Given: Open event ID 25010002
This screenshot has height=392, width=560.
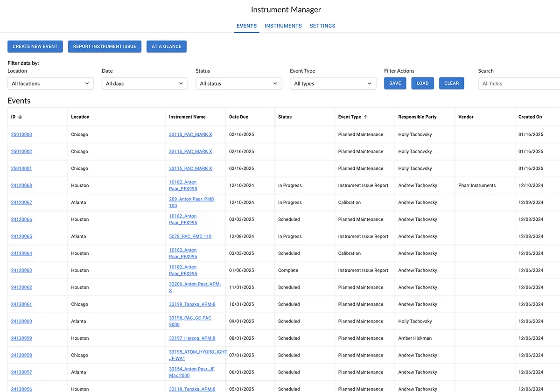Looking at the screenshot, I should pos(21,152).
